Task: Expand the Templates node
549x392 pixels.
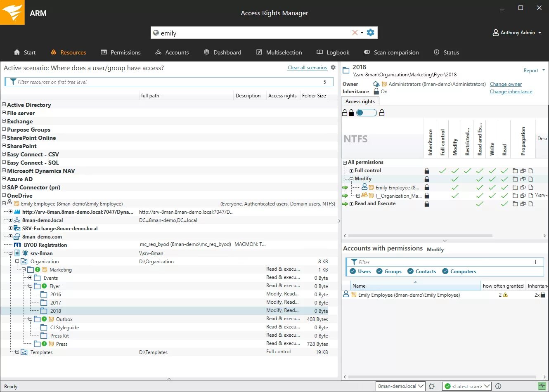Action: 17,352
